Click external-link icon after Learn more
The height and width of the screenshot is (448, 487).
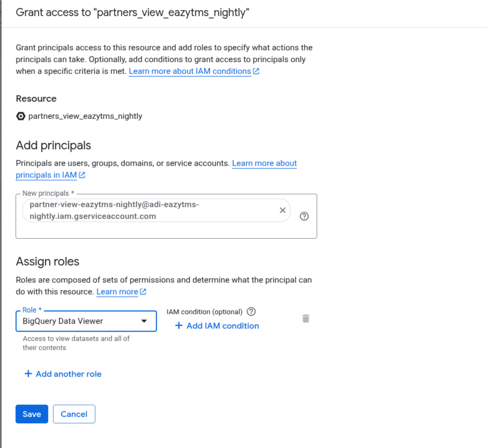pyautogui.click(x=143, y=291)
